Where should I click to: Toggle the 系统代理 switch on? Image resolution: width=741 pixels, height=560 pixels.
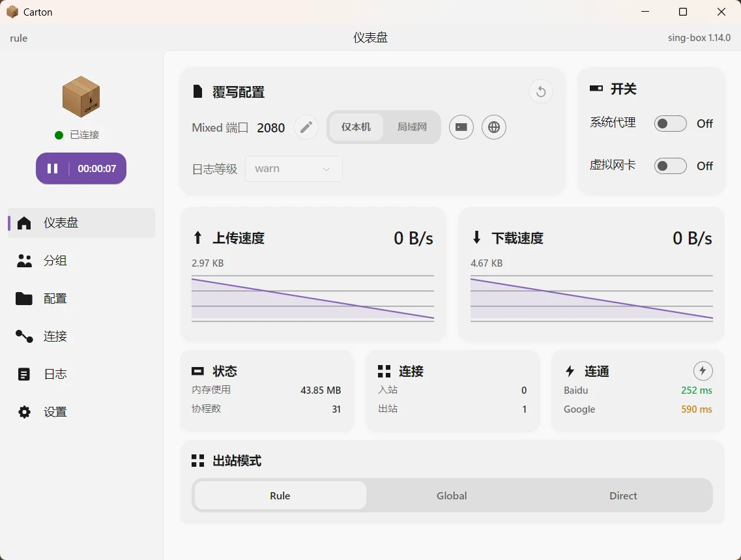[x=670, y=123]
